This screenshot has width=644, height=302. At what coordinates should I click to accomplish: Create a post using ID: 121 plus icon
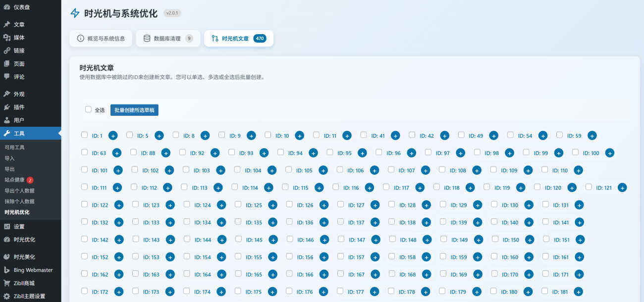[x=622, y=188]
